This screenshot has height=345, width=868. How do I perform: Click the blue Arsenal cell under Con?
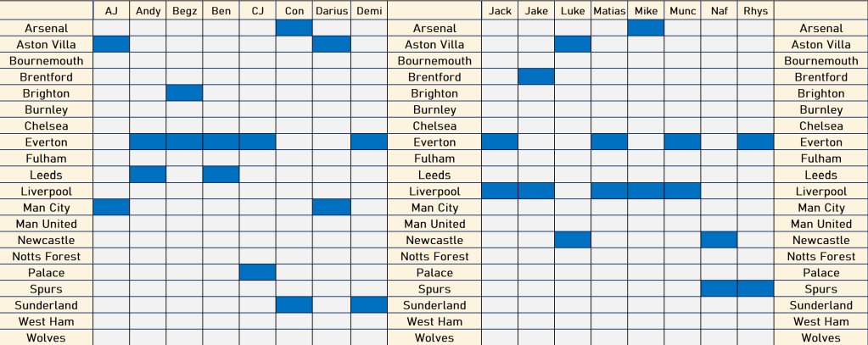click(294, 28)
